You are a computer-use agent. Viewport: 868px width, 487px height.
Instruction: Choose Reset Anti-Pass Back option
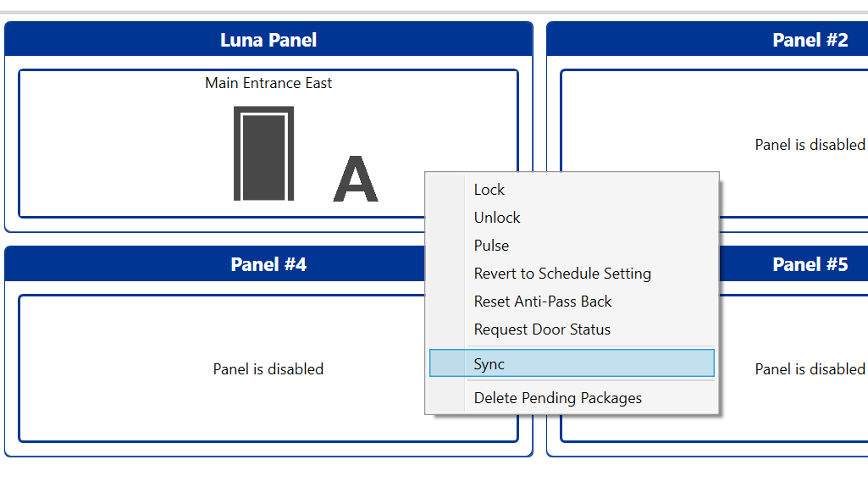coord(543,302)
